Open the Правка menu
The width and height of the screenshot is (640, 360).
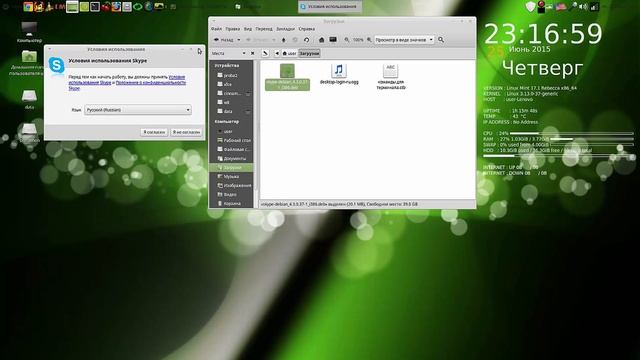(233, 29)
